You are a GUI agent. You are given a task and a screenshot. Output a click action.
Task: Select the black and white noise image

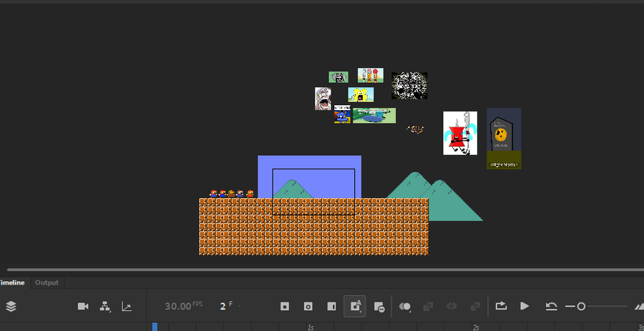tap(409, 85)
